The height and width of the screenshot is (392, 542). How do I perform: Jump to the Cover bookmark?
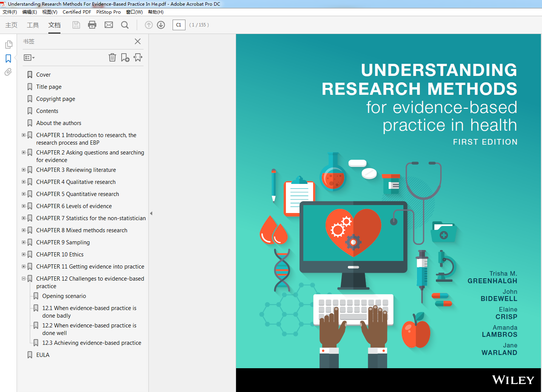coord(43,75)
